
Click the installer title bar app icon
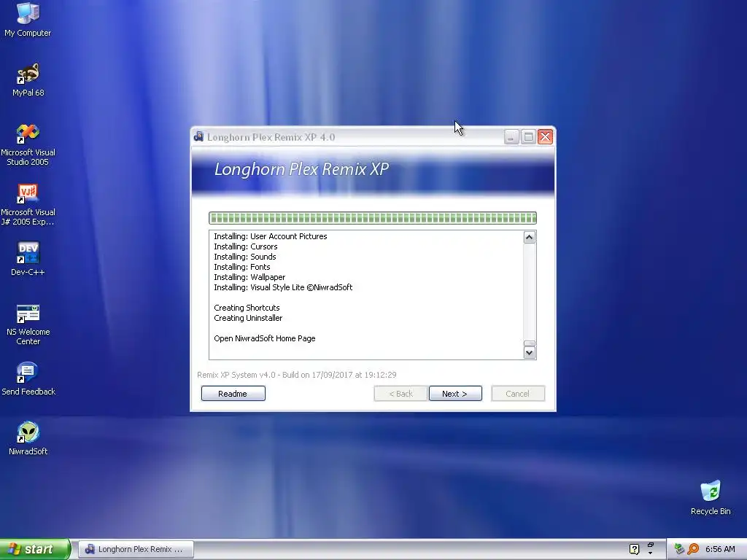click(x=198, y=136)
